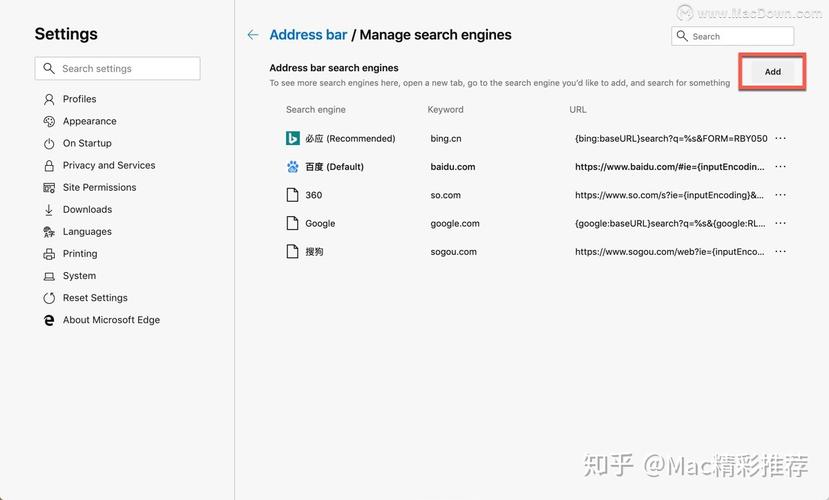The height and width of the screenshot is (500, 829).
Task: Click magnifier icon in top-right Search box
Action: point(682,36)
